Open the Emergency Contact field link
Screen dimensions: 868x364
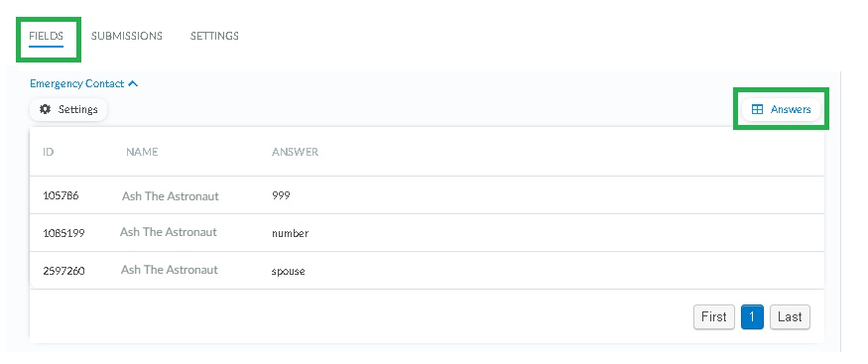(x=77, y=83)
